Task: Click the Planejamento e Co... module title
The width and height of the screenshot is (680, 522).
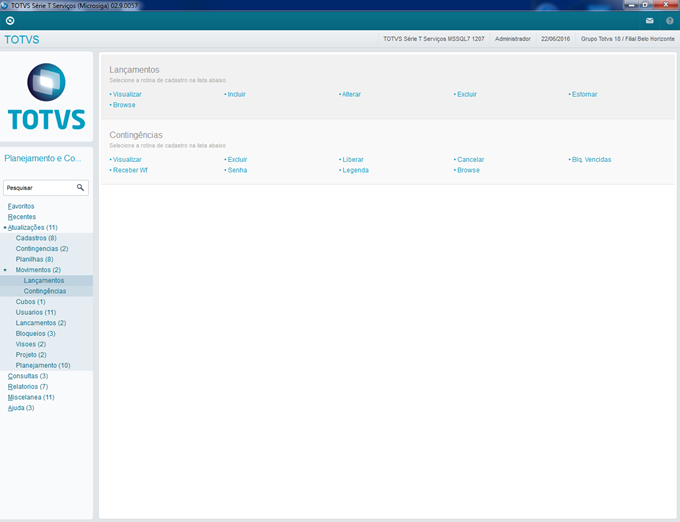Action: click(x=42, y=158)
